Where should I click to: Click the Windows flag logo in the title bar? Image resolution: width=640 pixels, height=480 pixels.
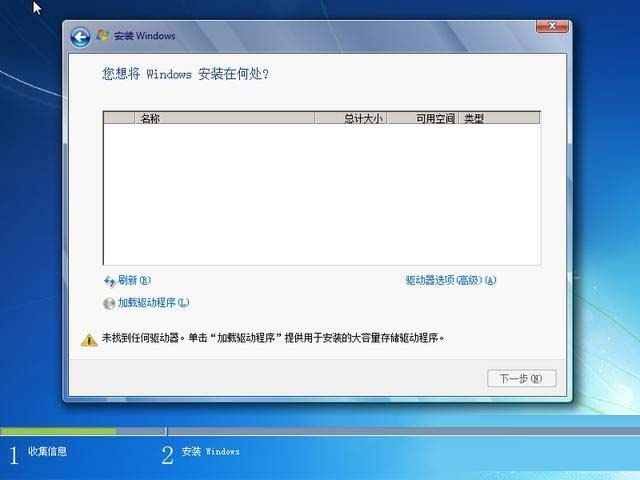click(102, 35)
